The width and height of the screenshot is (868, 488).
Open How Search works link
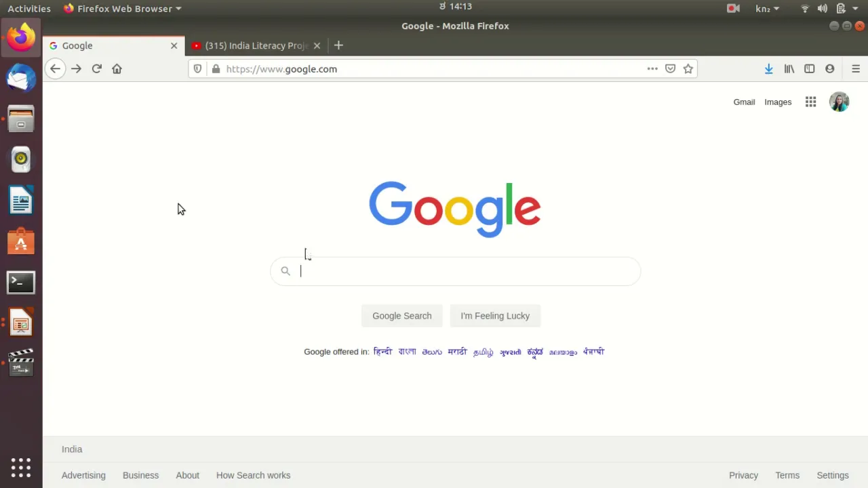[x=253, y=475]
